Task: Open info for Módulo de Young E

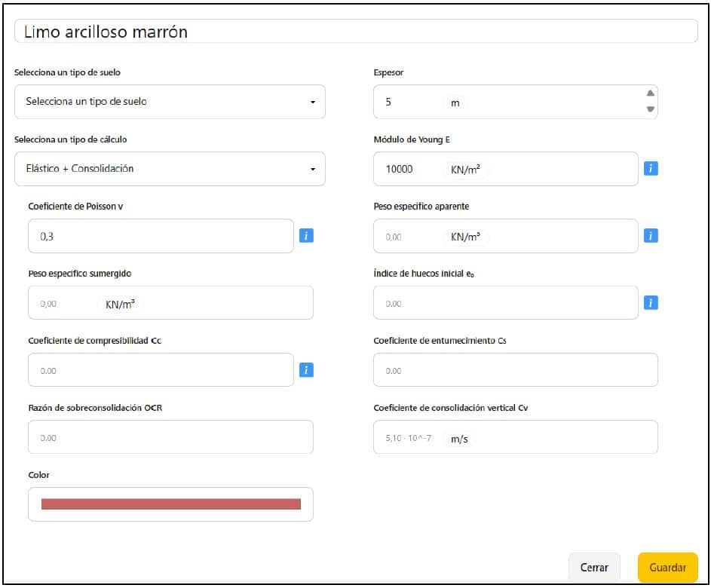Action: click(651, 169)
